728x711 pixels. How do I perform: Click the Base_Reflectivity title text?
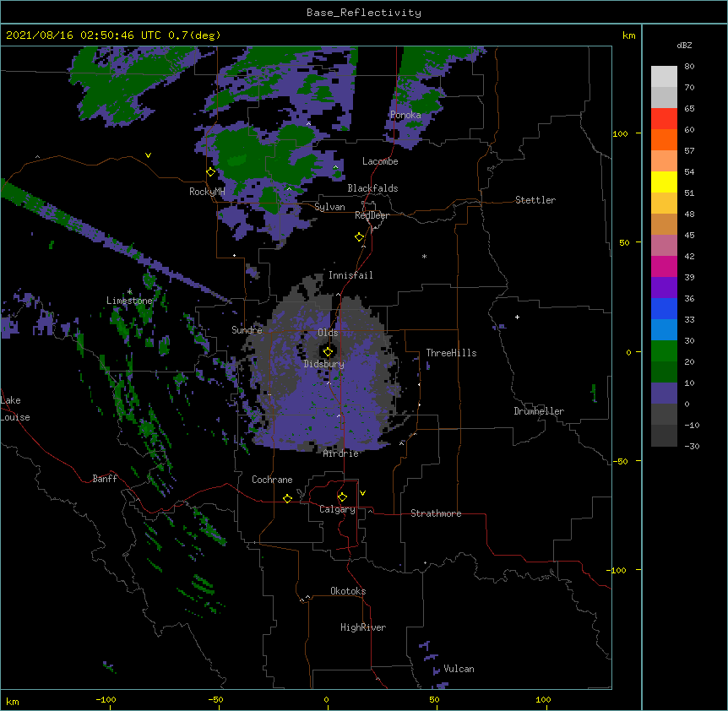click(364, 13)
